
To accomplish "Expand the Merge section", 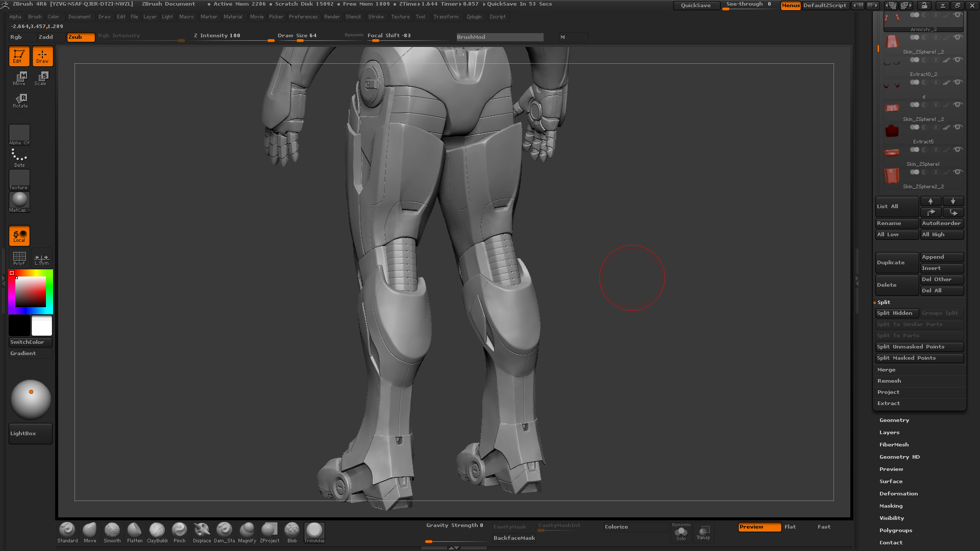I will [886, 370].
